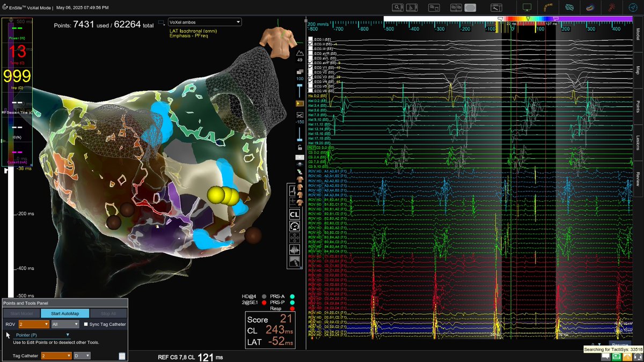
Task: Click the chat bubble status icon
Action: (x=606, y=356)
